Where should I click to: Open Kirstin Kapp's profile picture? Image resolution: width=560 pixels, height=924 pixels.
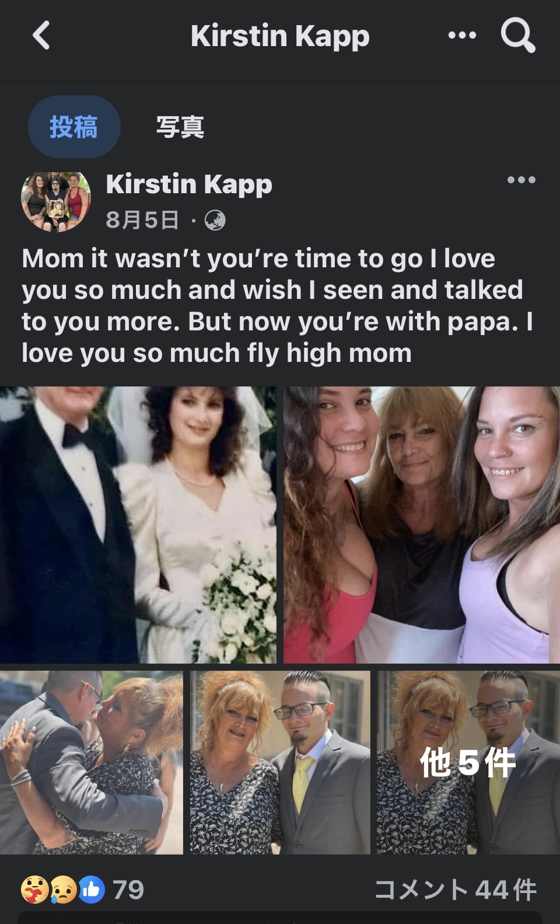(x=56, y=201)
